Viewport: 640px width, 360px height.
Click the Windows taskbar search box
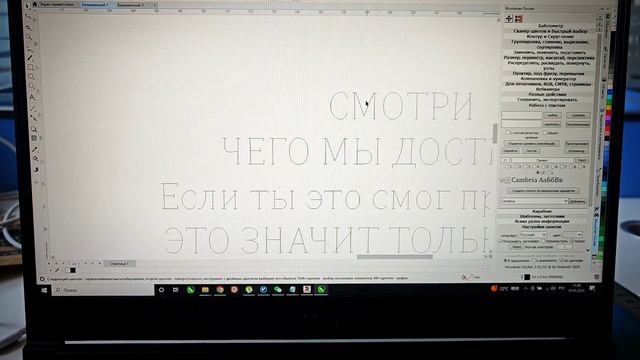103,290
